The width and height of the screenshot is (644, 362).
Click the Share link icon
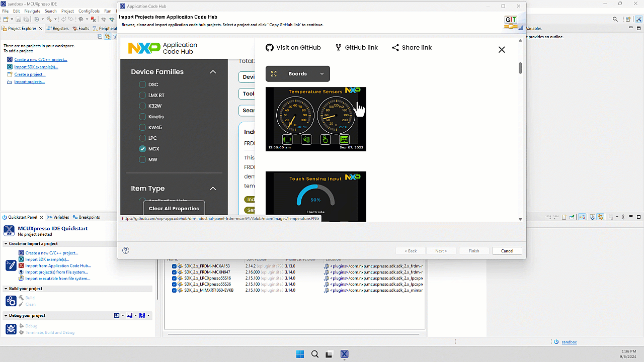pos(395,47)
